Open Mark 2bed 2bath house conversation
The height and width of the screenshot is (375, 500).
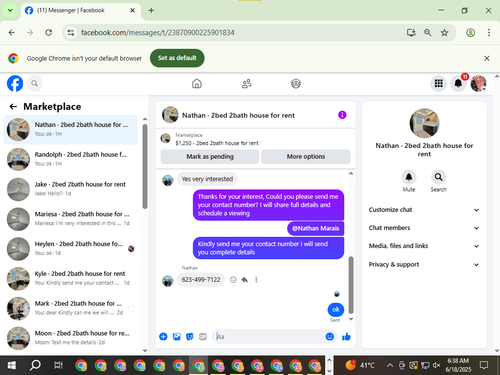tap(71, 308)
